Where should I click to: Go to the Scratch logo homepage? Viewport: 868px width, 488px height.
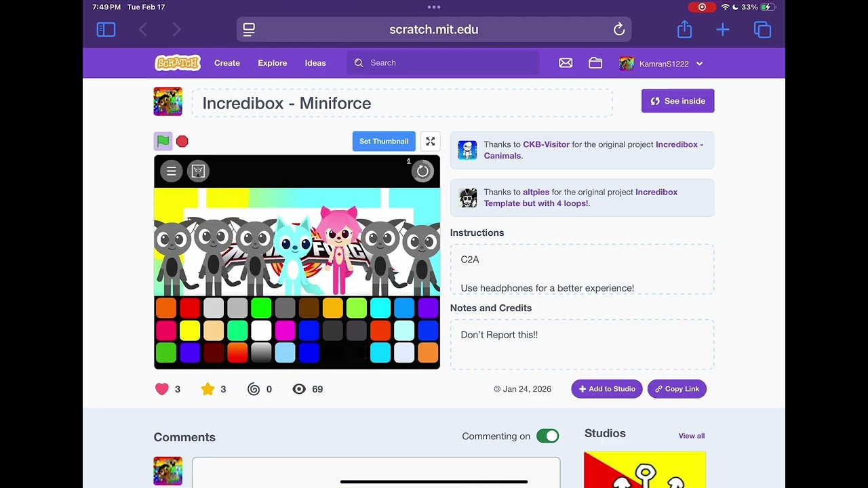point(178,63)
